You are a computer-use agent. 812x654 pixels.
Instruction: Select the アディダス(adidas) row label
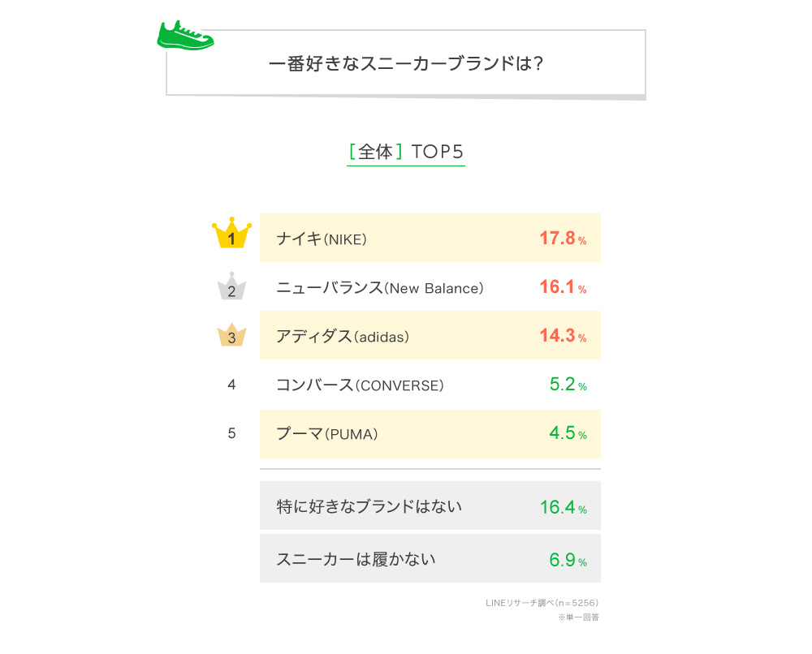point(342,336)
